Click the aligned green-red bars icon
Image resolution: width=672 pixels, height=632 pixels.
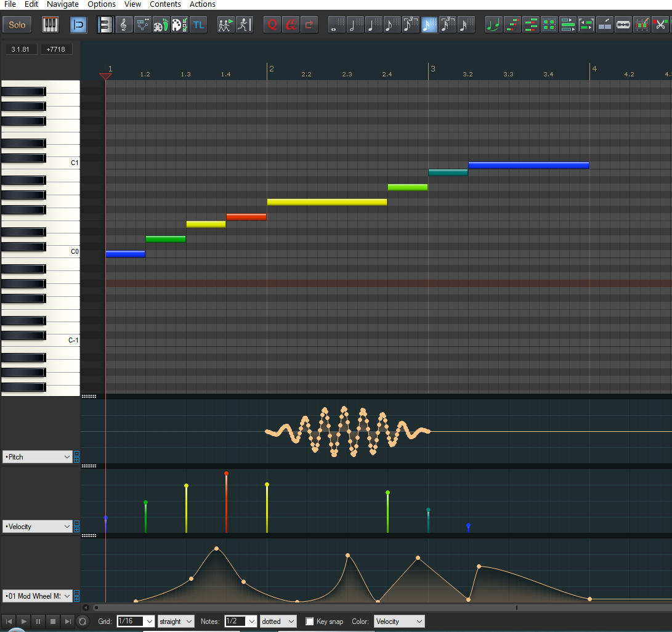point(530,25)
